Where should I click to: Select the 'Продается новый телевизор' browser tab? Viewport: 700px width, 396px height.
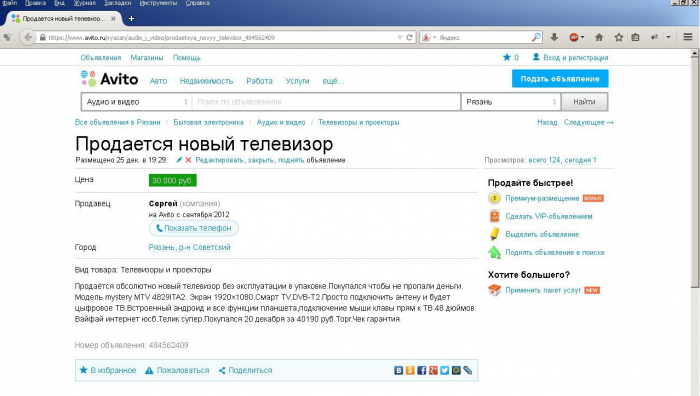click(63, 19)
